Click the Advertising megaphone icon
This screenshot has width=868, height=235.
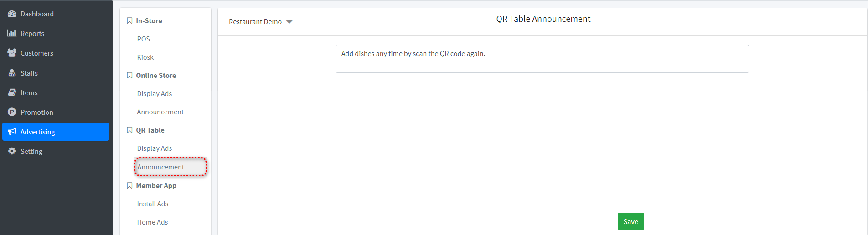tap(12, 132)
